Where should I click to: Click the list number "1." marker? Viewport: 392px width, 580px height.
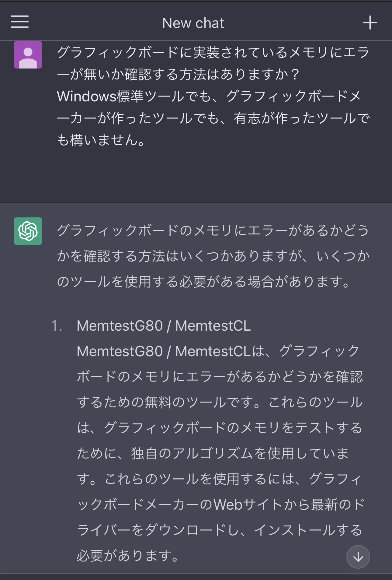pos(57,326)
